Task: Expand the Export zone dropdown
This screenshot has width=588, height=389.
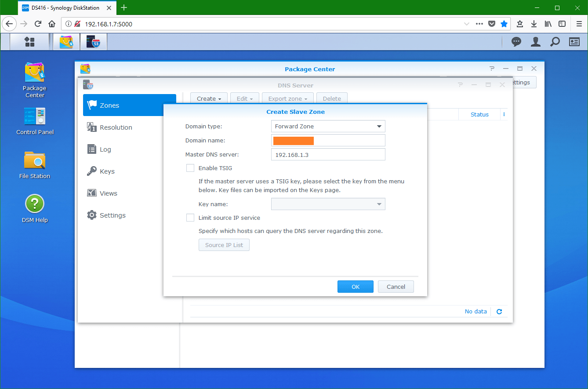Action: 288,98
